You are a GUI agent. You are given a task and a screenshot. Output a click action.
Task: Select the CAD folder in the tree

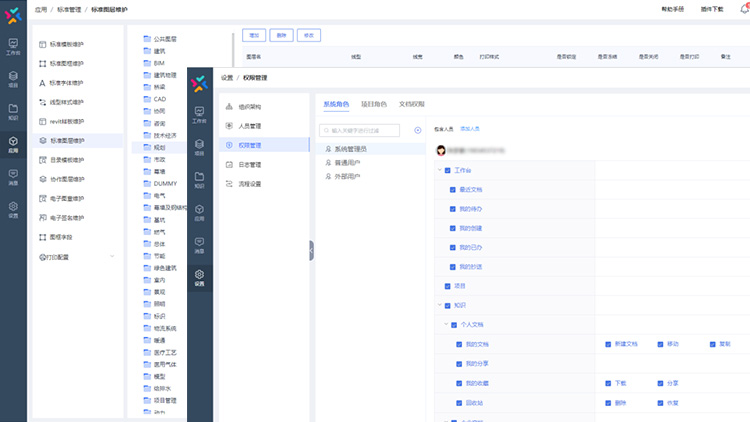(x=159, y=99)
